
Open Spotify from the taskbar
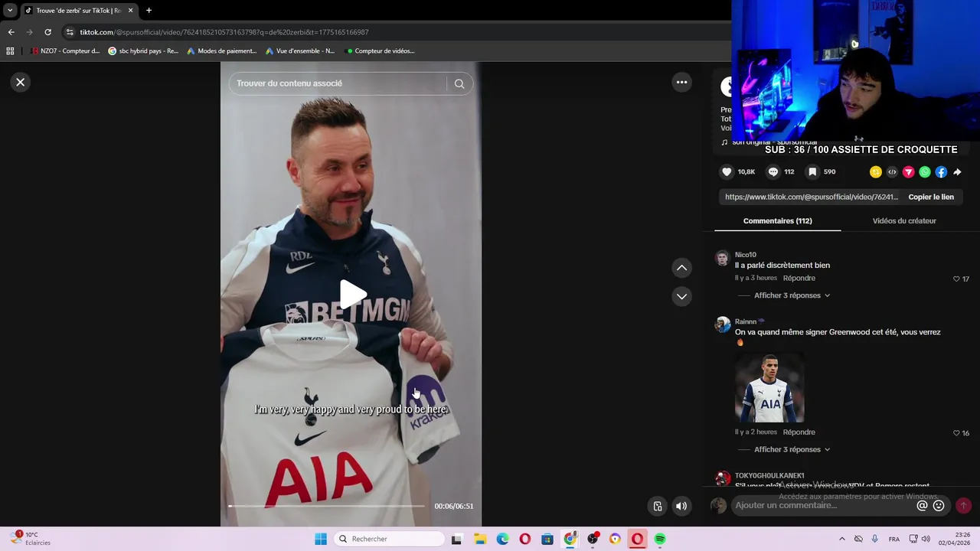pos(660,539)
